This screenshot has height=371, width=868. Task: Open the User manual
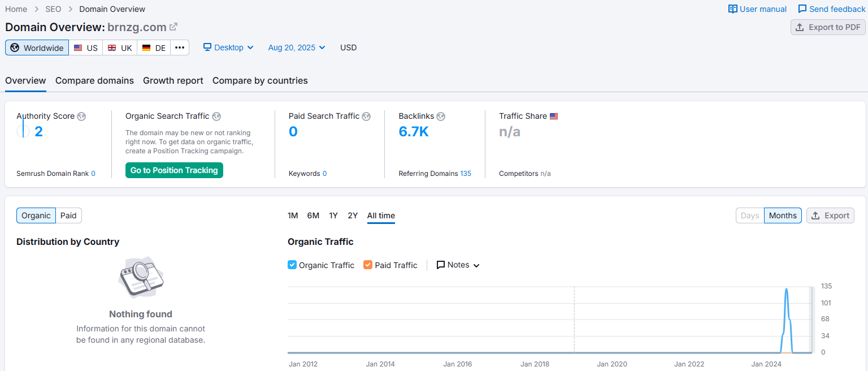pyautogui.click(x=757, y=8)
